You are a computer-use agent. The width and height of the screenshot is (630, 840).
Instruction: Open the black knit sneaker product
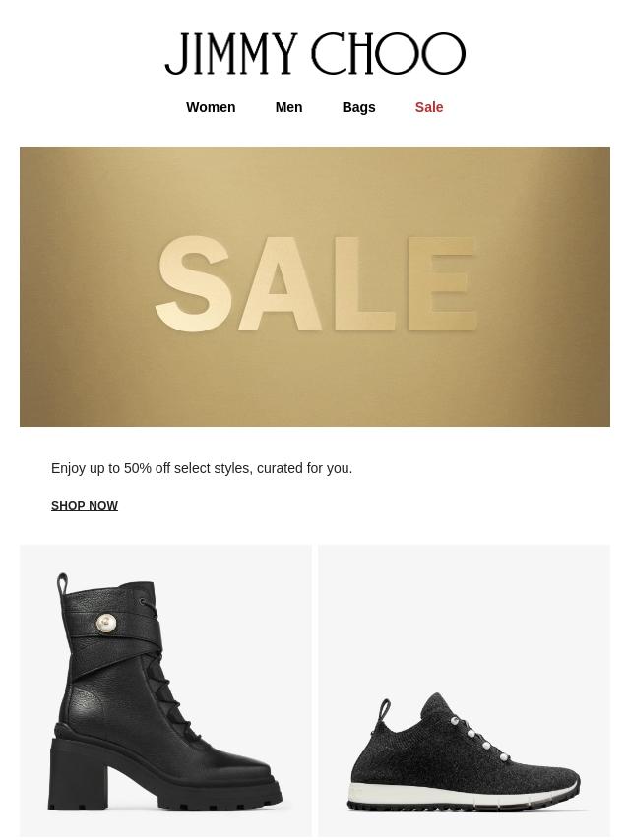click(x=464, y=691)
